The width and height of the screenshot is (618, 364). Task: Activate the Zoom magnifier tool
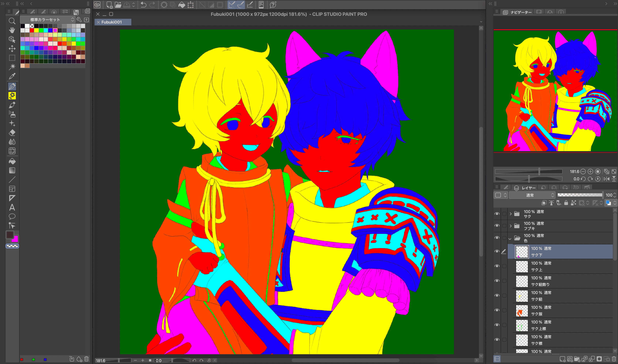[12, 21]
